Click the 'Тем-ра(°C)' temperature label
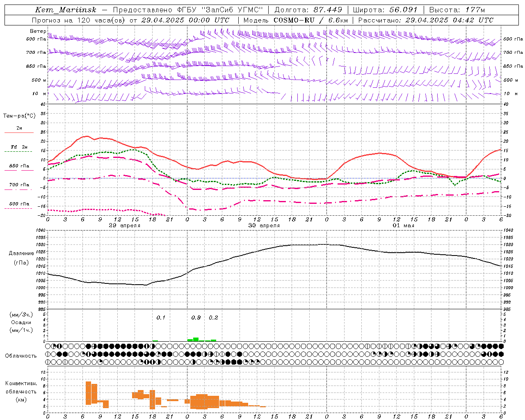 point(19,116)
